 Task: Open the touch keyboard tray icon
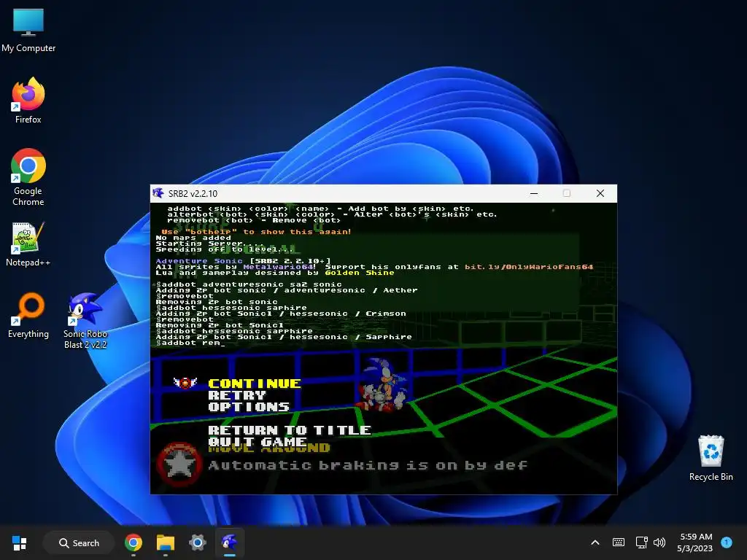click(619, 542)
